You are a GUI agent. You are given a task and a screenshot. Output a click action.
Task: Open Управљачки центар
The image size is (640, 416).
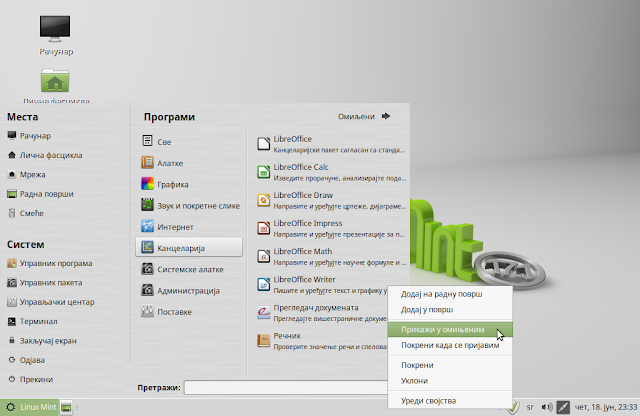coord(51,302)
